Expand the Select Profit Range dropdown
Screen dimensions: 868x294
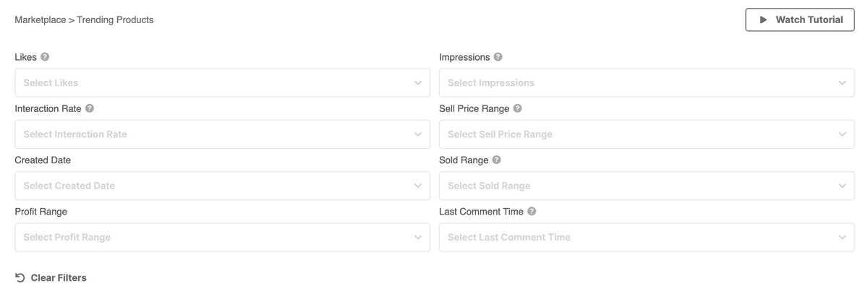point(221,237)
